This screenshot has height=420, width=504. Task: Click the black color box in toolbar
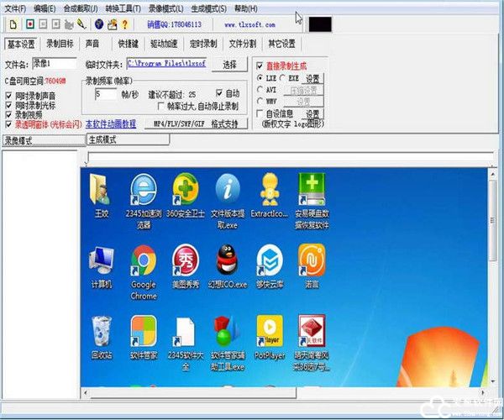(319, 24)
